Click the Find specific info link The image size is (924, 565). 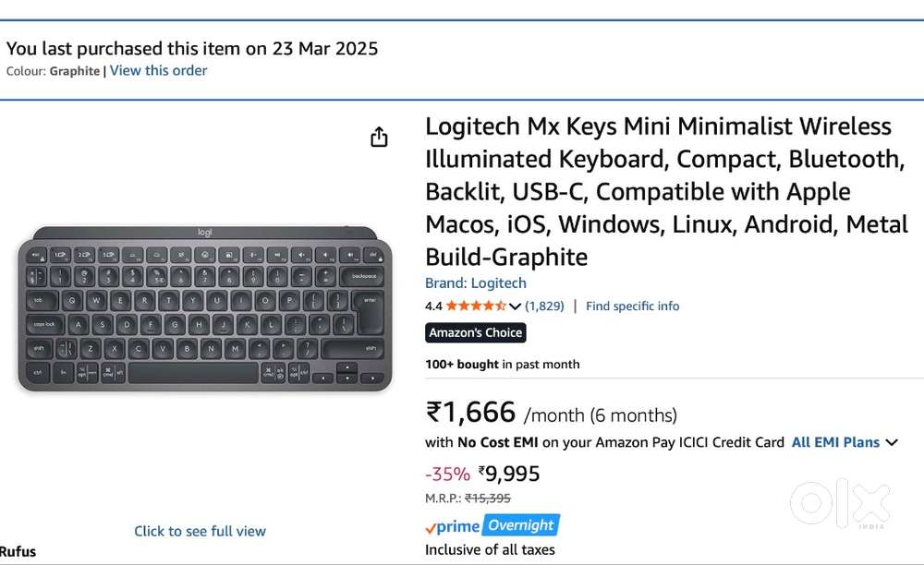(632, 306)
